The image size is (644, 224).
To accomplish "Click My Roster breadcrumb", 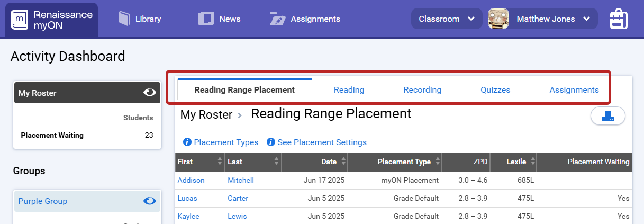I will click(206, 114).
